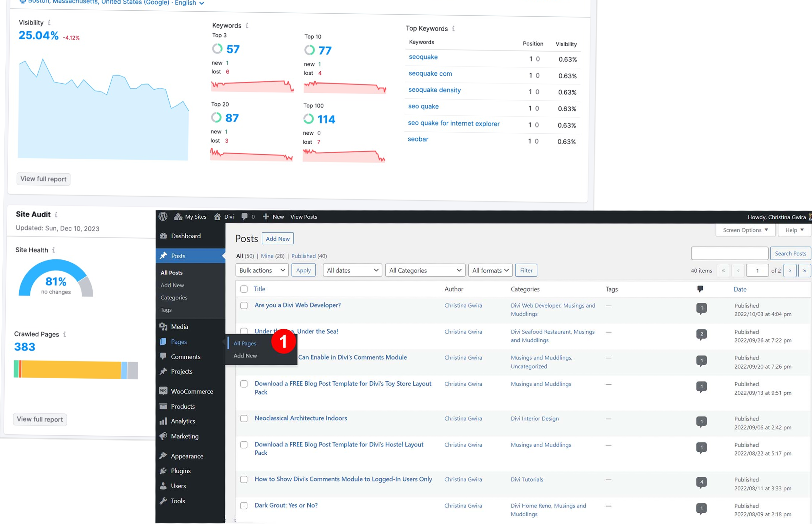Image resolution: width=812 pixels, height=524 pixels.
Task: Open the seoquake density keyword link
Action: (434, 90)
